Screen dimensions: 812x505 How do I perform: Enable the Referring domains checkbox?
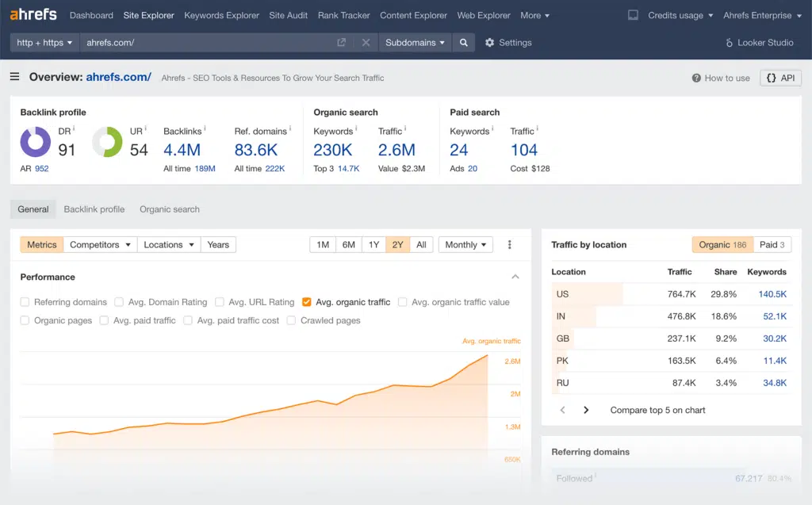[25, 302]
